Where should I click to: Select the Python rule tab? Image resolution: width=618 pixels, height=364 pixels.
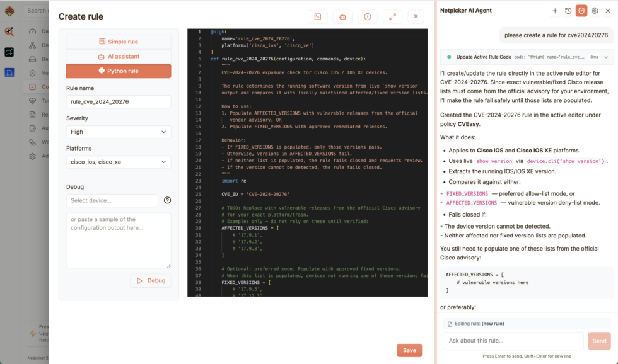click(119, 71)
